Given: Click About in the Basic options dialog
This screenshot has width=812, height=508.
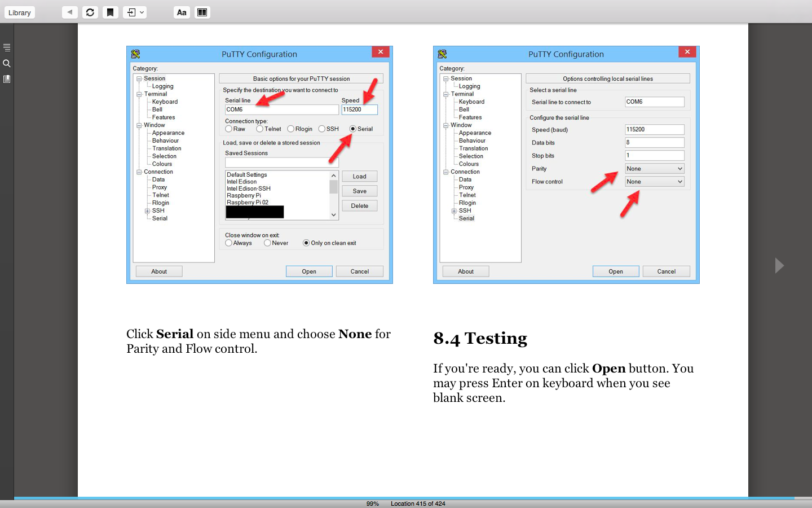Looking at the screenshot, I should click(159, 271).
